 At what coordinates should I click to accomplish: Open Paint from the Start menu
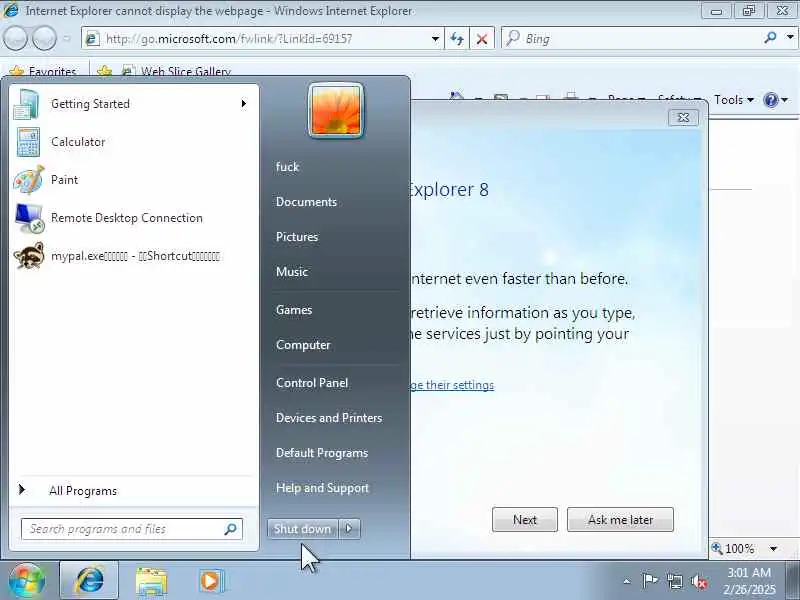pos(134,180)
